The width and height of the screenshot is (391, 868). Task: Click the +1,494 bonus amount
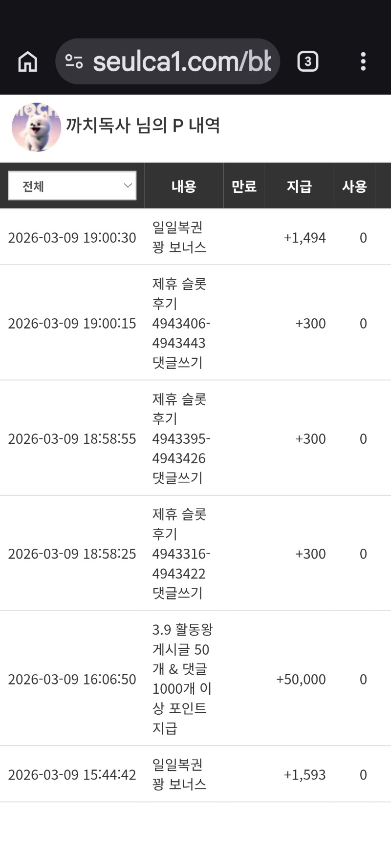(x=304, y=238)
